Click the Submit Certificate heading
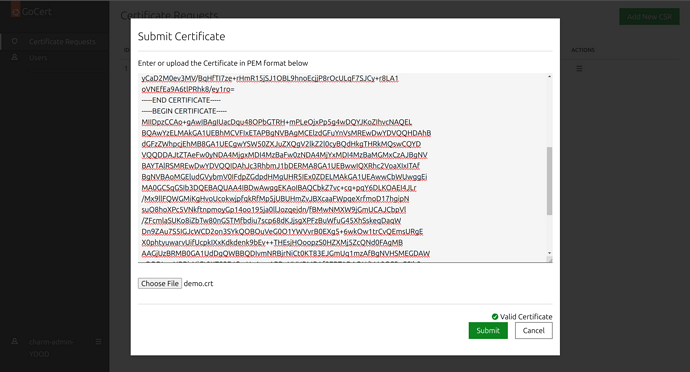This screenshot has height=372, width=690. [x=181, y=36]
